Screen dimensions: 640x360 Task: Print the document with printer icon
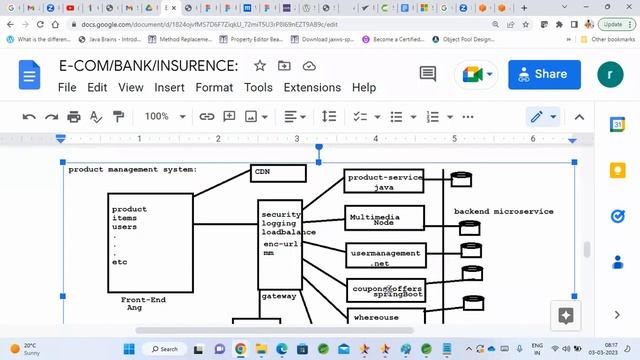pyautogui.click(x=73, y=117)
